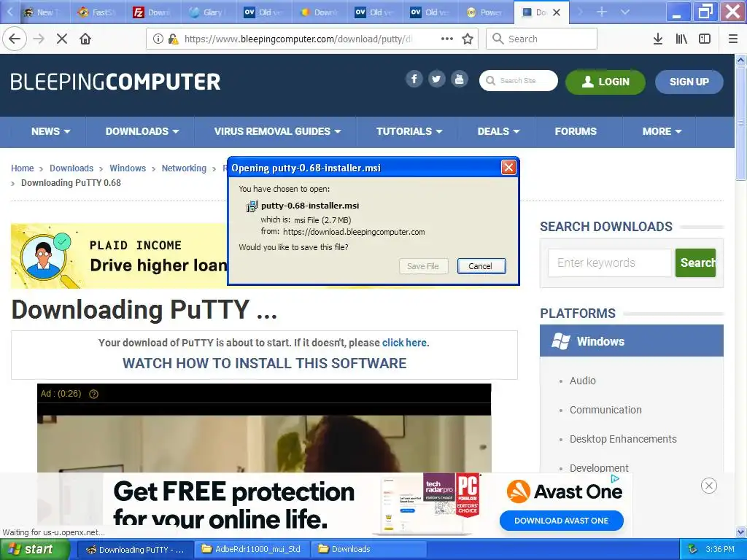Go back with the browser back arrow
This screenshot has width=747, height=560.
(x=15, y=39)
